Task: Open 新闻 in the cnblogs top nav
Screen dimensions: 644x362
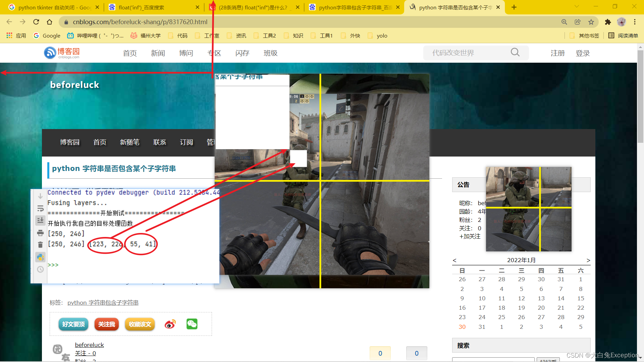Action: point(158,53)
